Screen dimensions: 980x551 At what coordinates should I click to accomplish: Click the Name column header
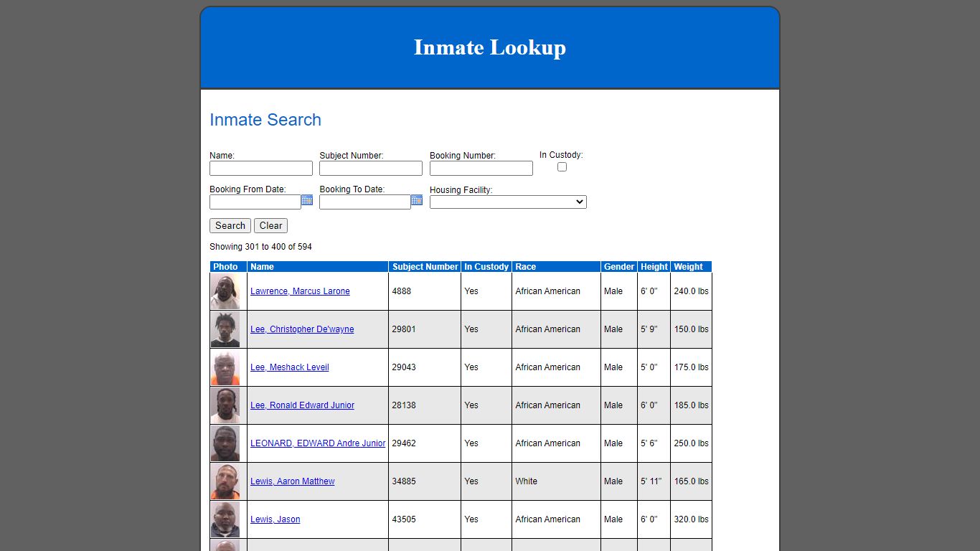click(318, 267)
